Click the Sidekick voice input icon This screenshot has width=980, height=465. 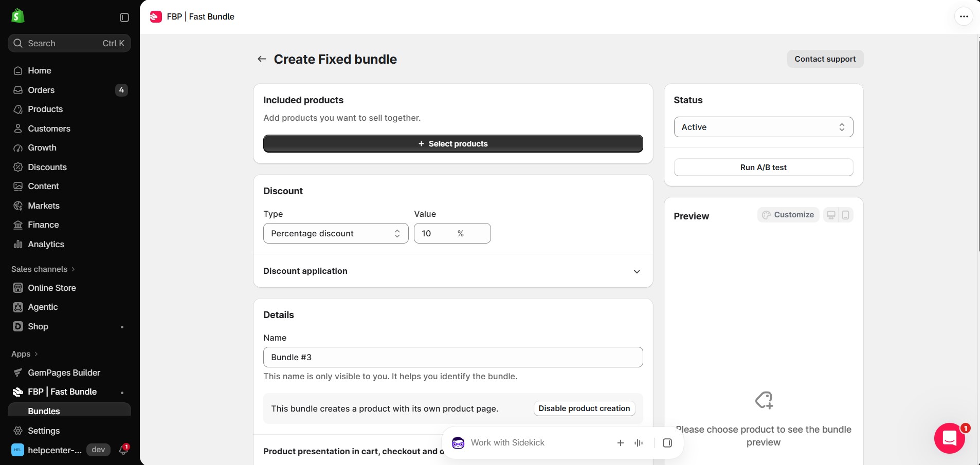[x=639, y=443]
